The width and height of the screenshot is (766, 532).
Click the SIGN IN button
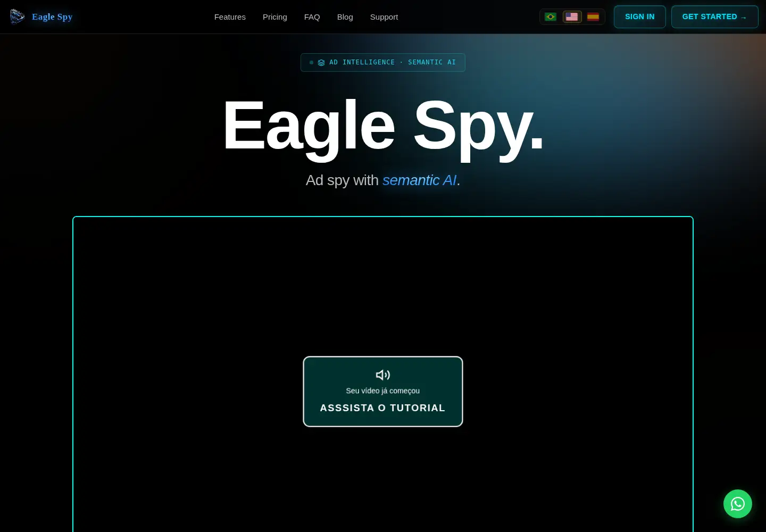(640, 16)
